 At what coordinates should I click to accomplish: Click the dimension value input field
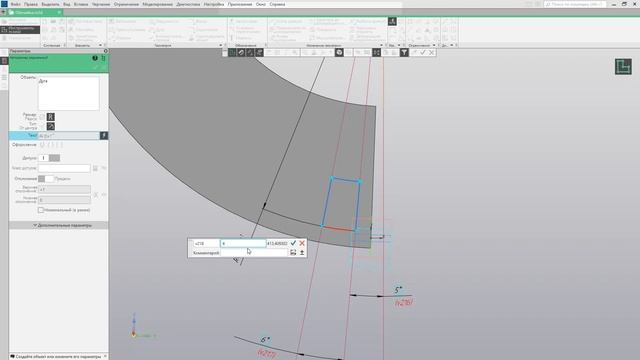coord(243,243)
